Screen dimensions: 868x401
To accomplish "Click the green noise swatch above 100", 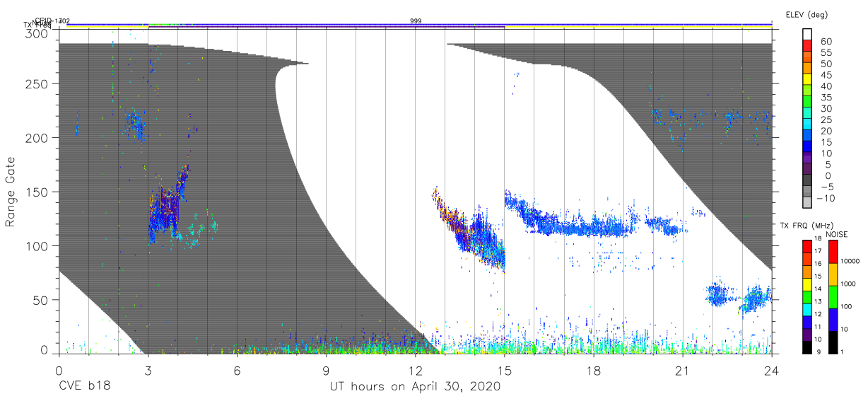I will (833, 297).
